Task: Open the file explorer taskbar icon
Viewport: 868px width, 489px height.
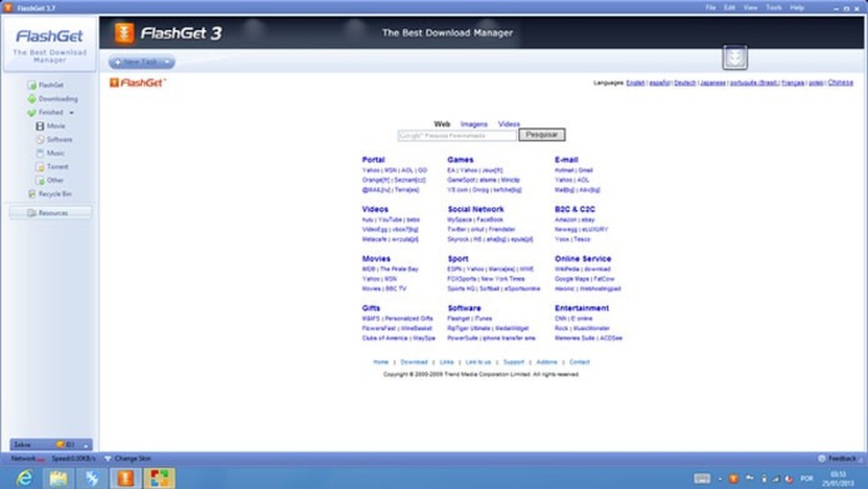Action: pos(58,478)
